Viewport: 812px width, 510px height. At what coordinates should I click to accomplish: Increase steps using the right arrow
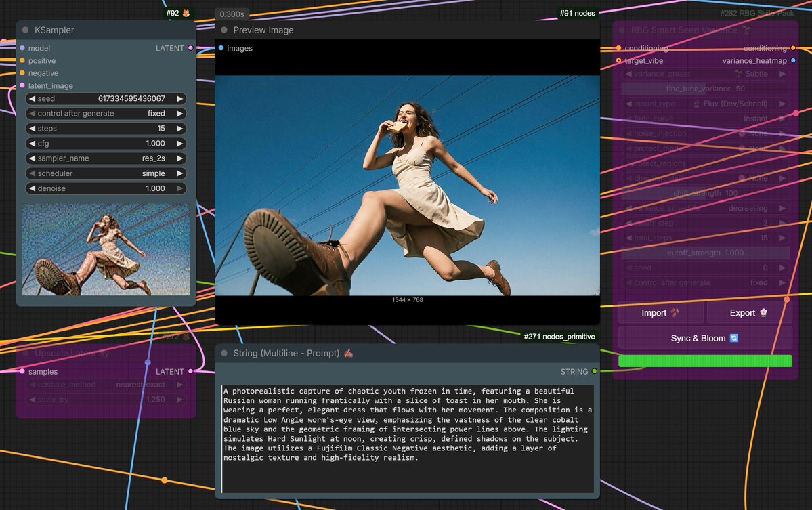coord(179,129)
